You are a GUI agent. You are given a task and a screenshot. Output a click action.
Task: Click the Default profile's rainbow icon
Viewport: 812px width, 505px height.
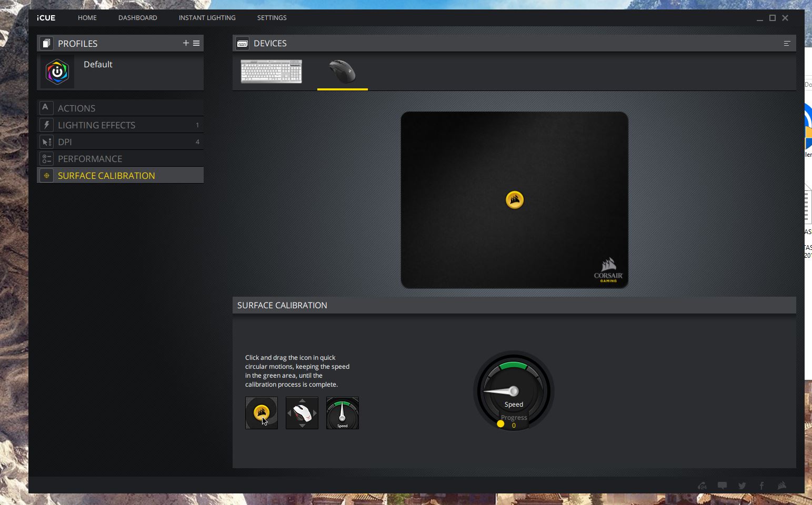pos(57,72)
